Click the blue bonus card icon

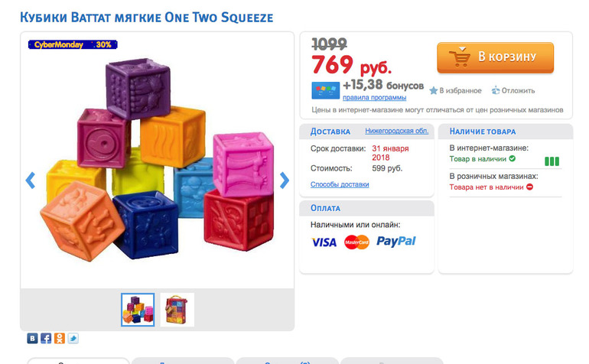[x=325, y=90]
